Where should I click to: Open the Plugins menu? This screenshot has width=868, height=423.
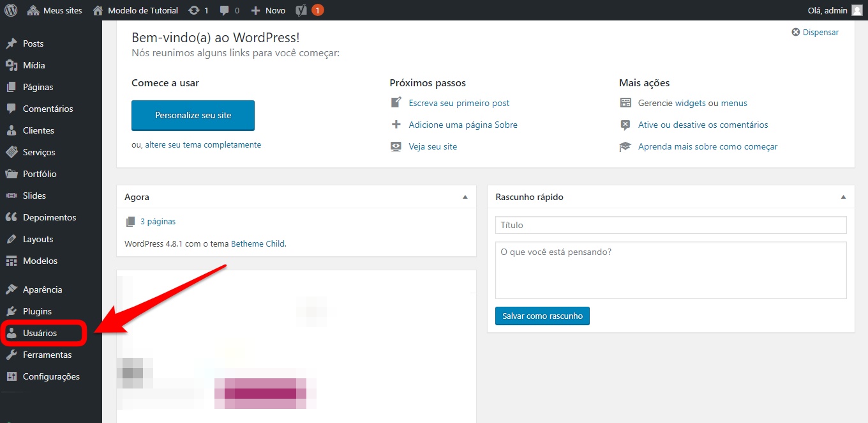pos(37,311)
